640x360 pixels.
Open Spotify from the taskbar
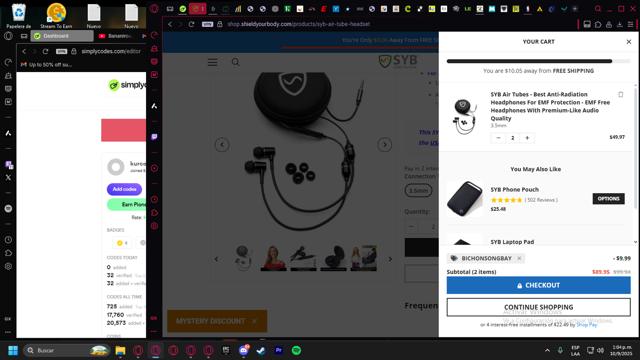pos(296,350)
